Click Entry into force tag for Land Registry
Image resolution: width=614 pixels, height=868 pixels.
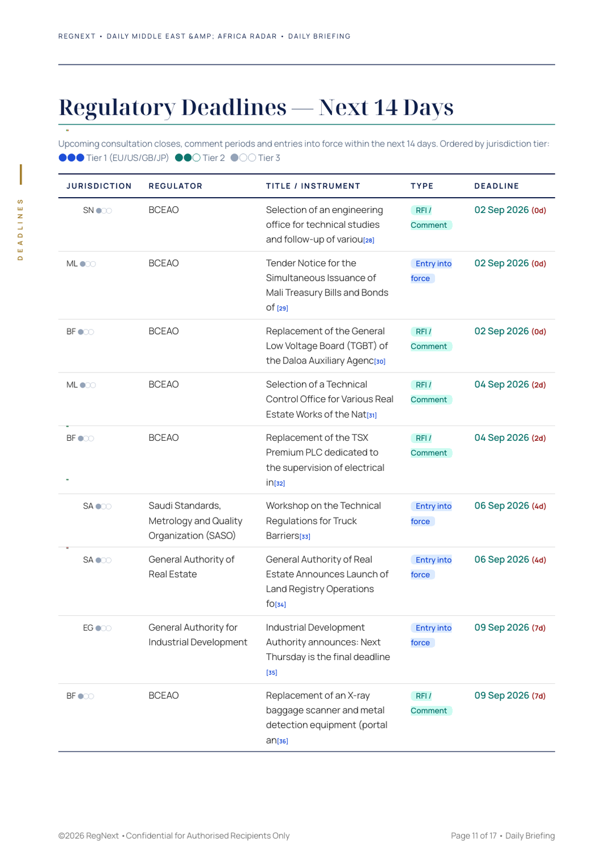point(431,567)
